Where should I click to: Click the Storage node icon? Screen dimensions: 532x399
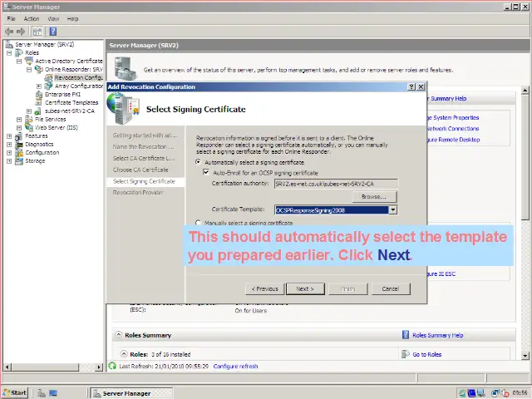19,160
